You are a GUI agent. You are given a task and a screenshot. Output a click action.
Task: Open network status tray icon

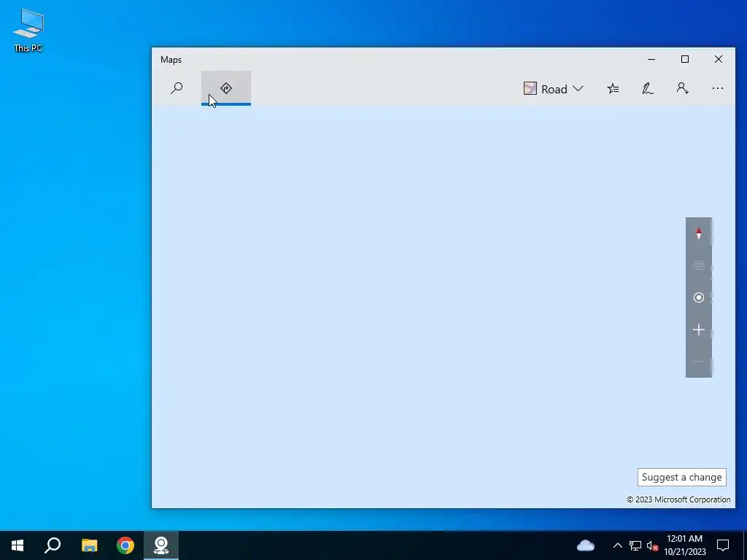coord(635,545)
